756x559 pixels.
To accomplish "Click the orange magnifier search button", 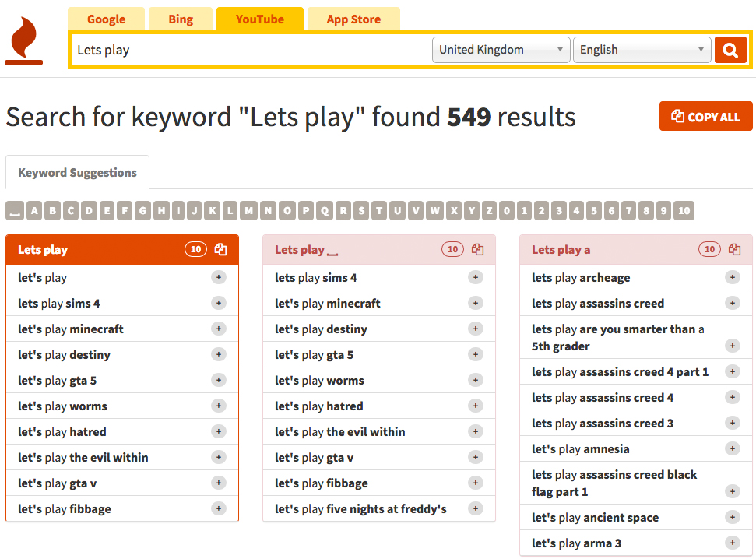I will [730, 50].
